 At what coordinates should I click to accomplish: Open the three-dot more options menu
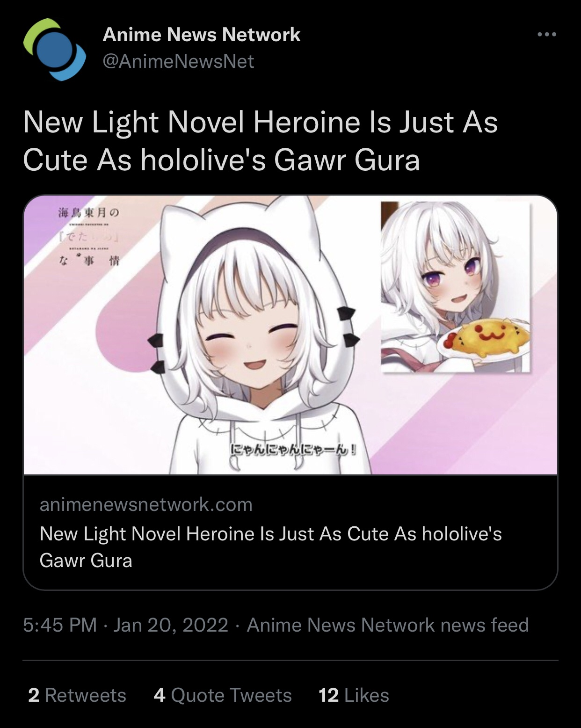(547, 34)
